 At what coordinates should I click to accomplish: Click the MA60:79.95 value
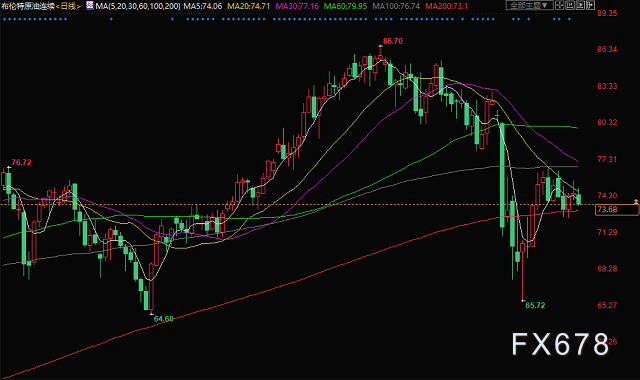pos(345,6)
